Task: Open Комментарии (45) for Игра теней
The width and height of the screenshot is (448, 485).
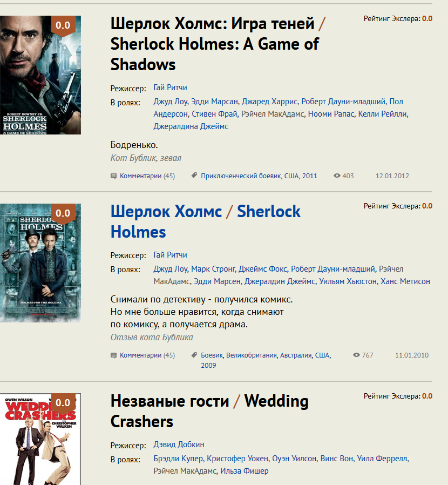Action: [147, 176]
